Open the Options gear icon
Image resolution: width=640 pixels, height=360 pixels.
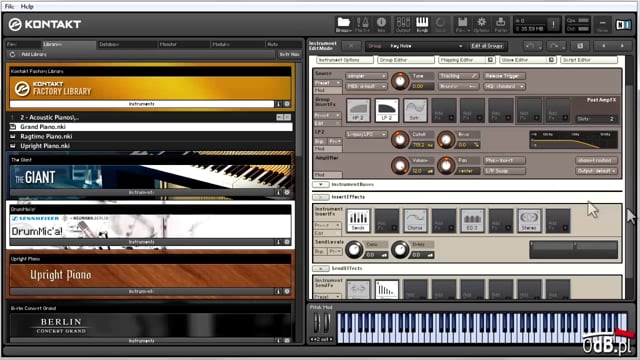pyautogui.click(x=482, y=24)
